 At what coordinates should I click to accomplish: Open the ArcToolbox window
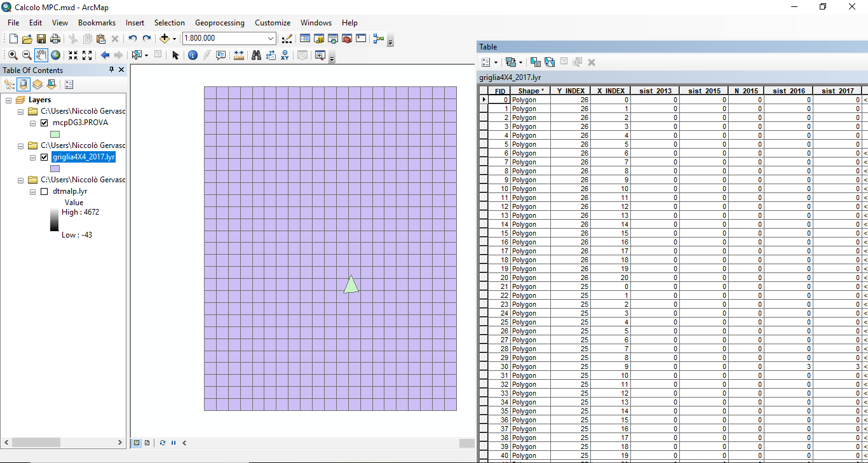tap(347, 39)
